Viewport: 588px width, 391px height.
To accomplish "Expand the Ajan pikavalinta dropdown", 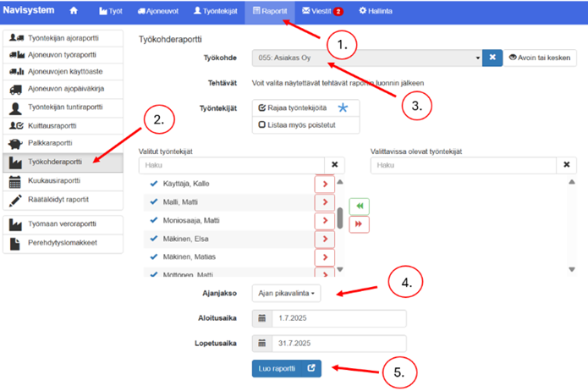I will [284, 293].
